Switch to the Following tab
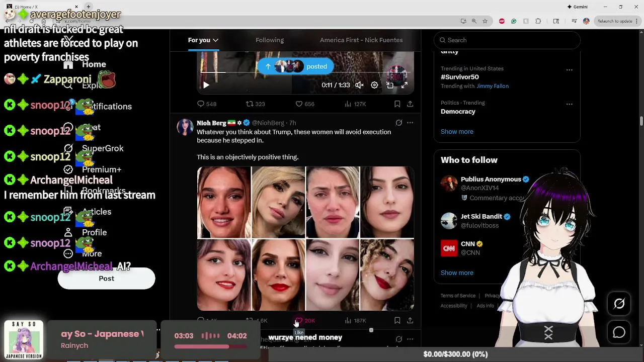 [x=270, y=40]
